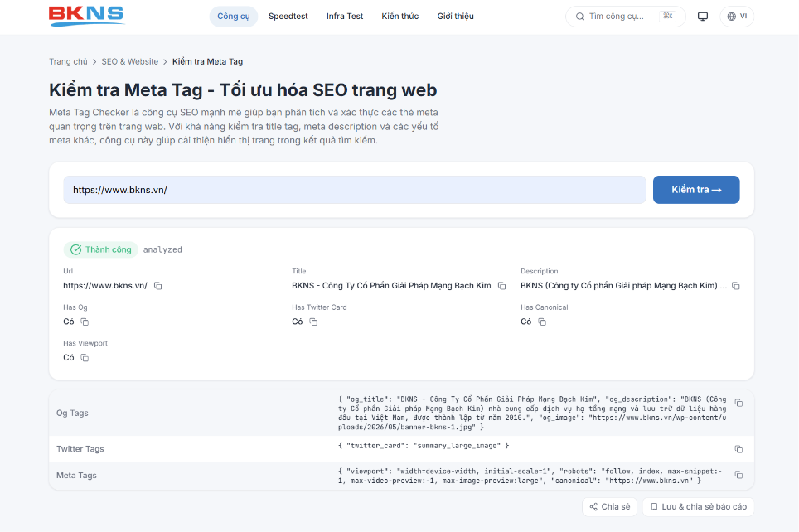Viewport: 799px width, 532px height.
Task: Open Infra Test in navigation
Action: 345,17
